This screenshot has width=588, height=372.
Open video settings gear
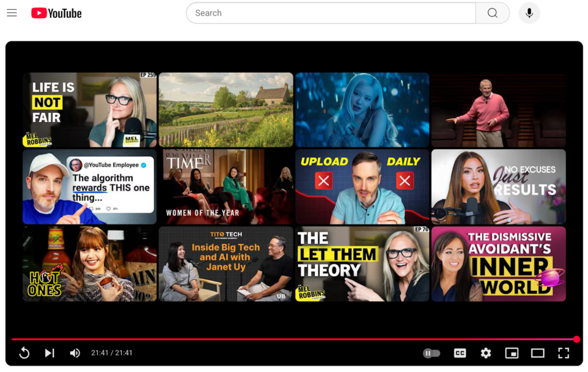click(486, 353)
